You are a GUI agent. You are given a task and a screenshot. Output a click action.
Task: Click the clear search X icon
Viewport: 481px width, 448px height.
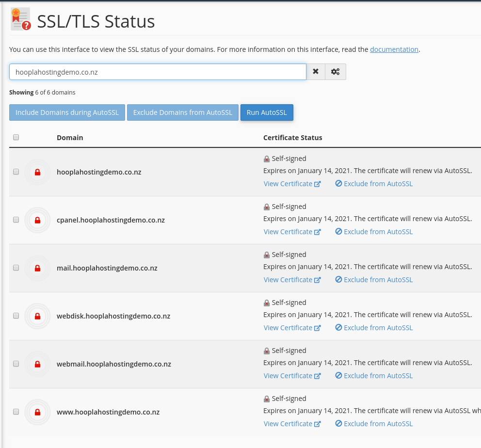click(x=316, y=72)
